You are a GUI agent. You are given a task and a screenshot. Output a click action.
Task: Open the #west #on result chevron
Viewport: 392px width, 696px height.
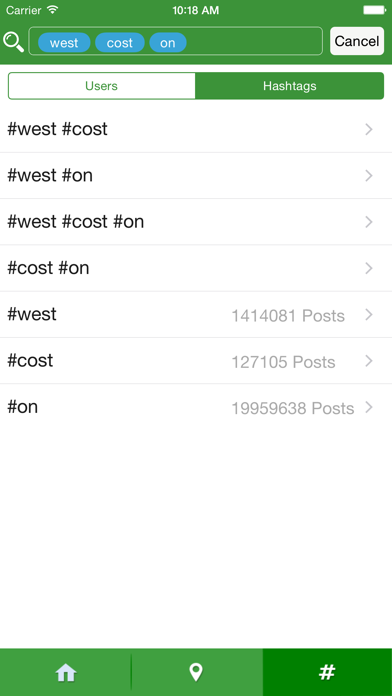point(368,176)
